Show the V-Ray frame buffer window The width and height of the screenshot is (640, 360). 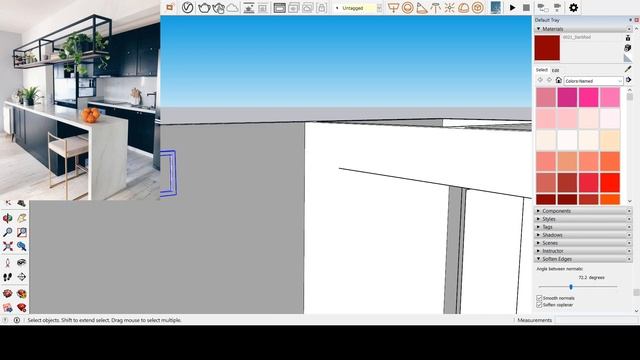coord(280,8)
